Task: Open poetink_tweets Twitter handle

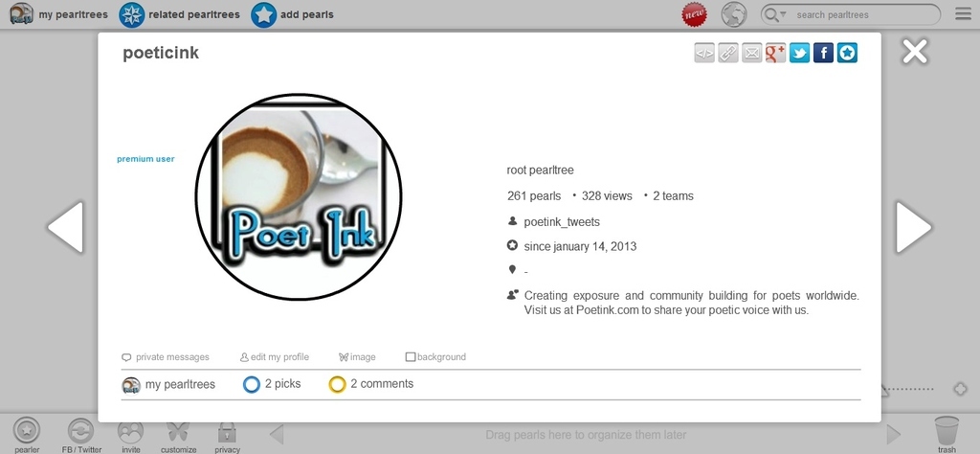Action: click(562, 222)
